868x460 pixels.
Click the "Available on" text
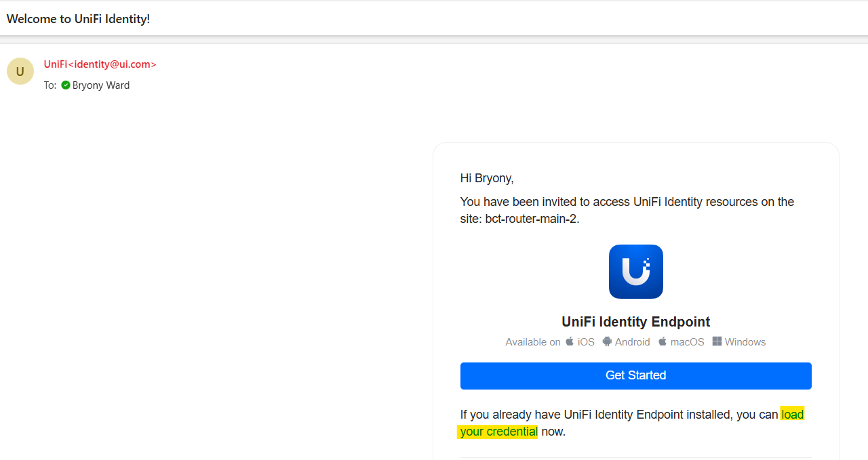click(532, 342)
